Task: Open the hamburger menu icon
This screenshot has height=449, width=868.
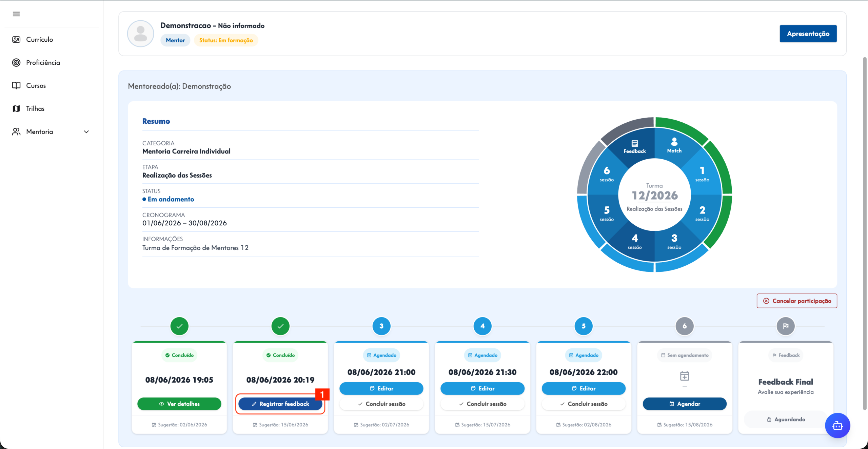Action: (16, 14)
